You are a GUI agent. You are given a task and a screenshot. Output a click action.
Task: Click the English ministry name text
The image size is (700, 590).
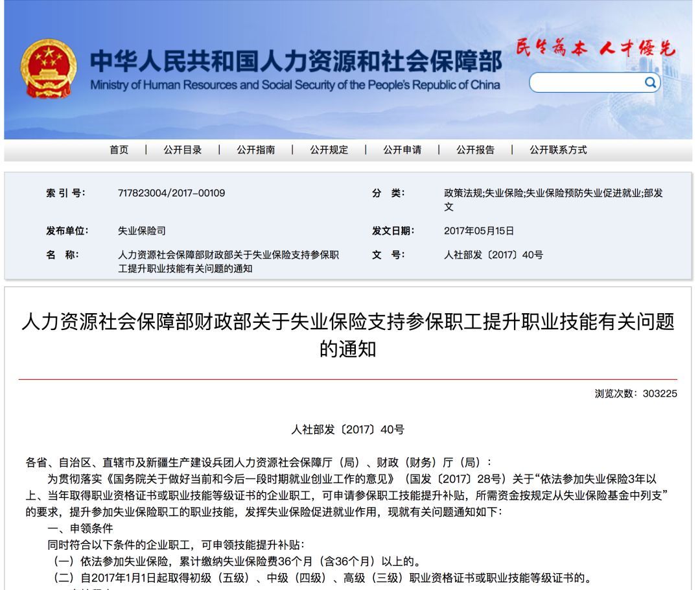click(295, 85)
